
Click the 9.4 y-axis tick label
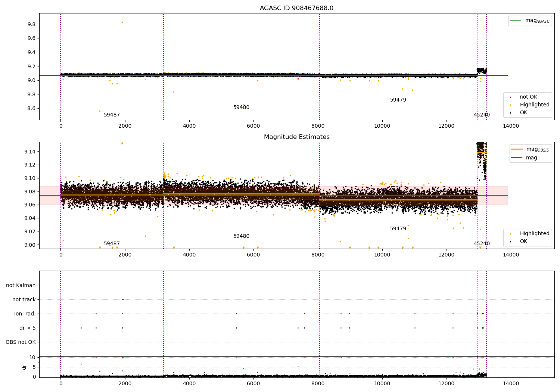tap(31, 52)
